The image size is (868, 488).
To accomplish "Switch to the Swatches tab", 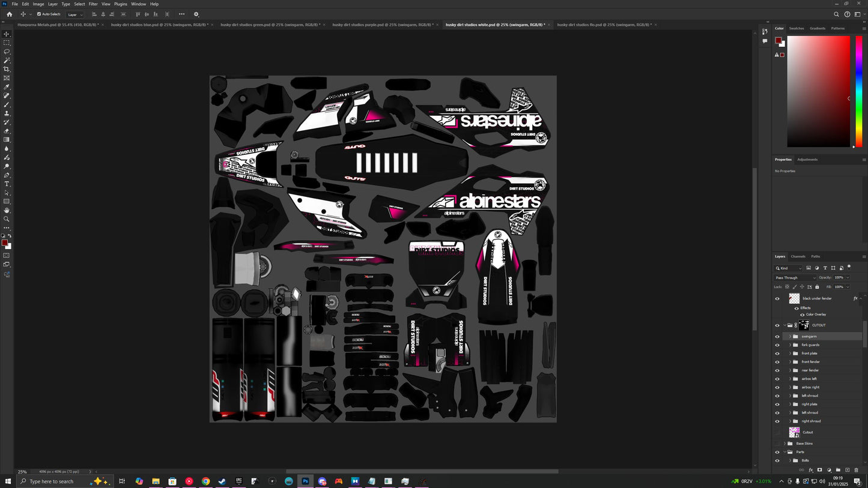I will [x=797, y=28].
